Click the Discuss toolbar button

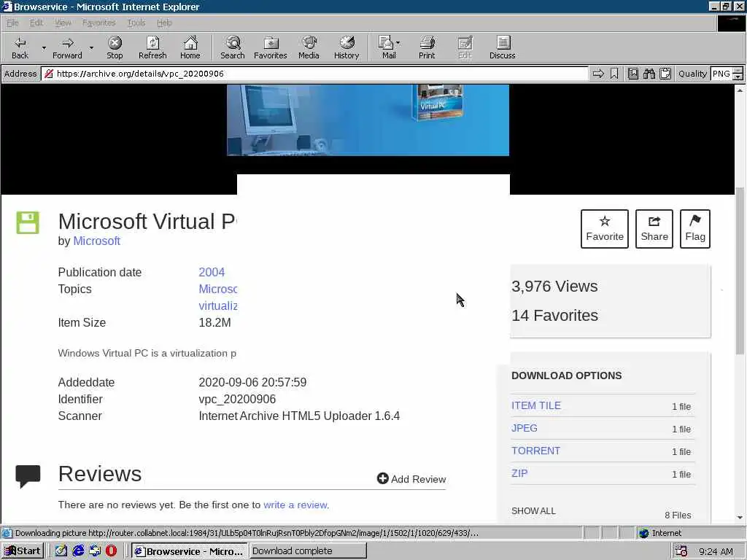tap(502, 47)
